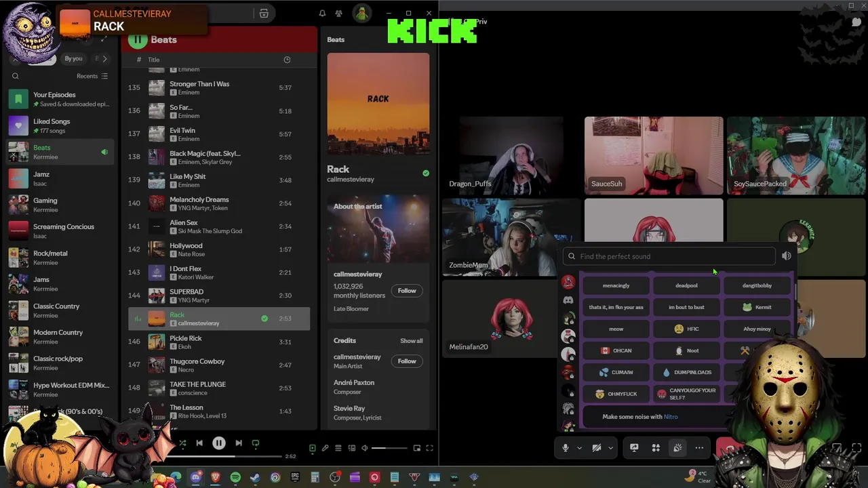
Task: Open Jamz playlist by Isaac
Action: (60, 178)
